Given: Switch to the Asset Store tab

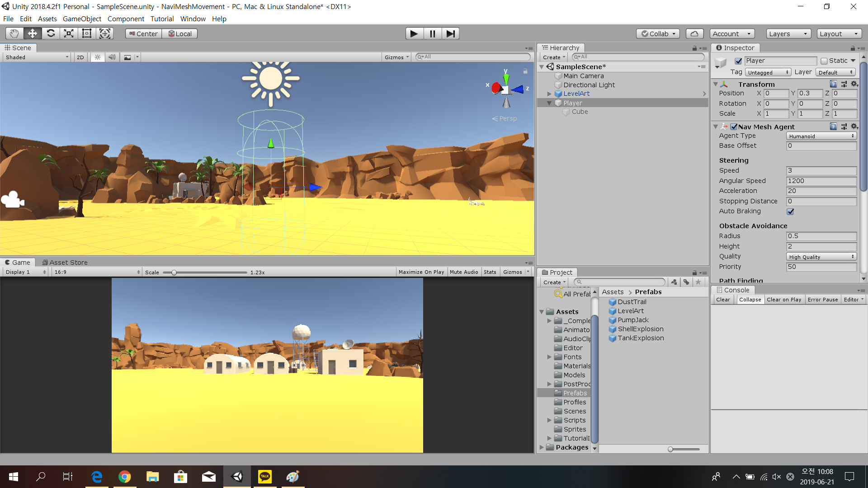Looking at the screenshot, I should point(65,263).
